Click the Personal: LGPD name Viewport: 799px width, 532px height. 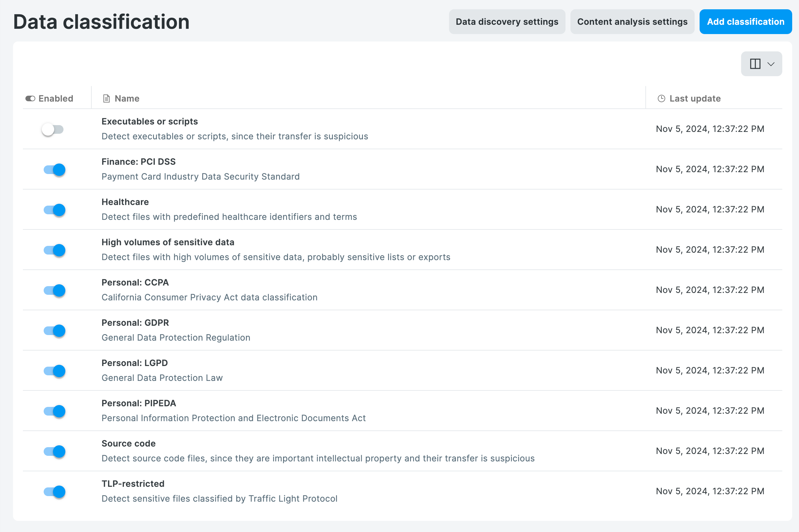coord(134,363)
